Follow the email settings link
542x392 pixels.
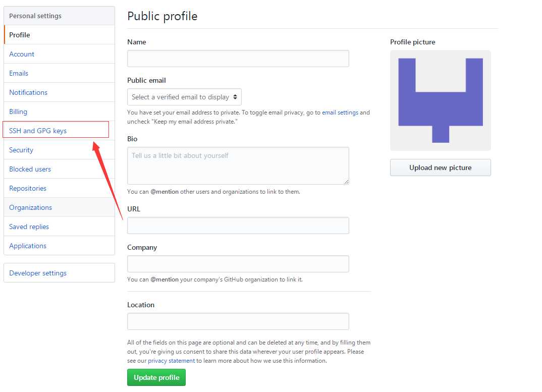[x=340, y=113]
